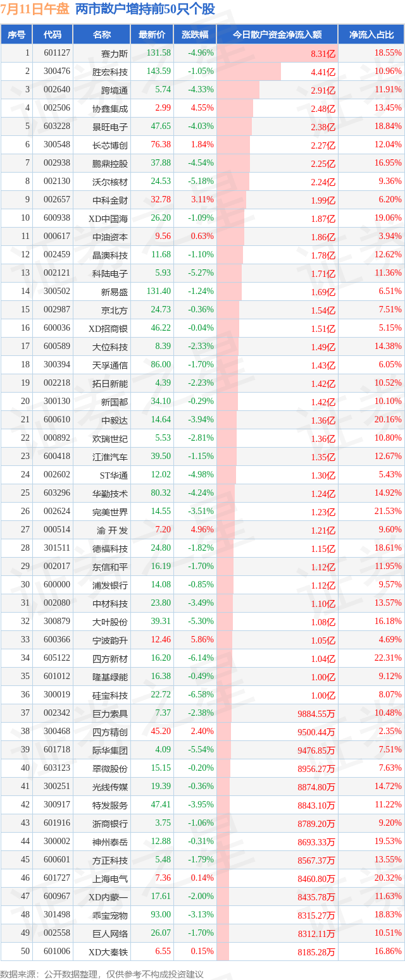The image size is (405, 980).
Task: Click stock name 协鑫集成
Action: pyautogui.click(x=110, y=109)
